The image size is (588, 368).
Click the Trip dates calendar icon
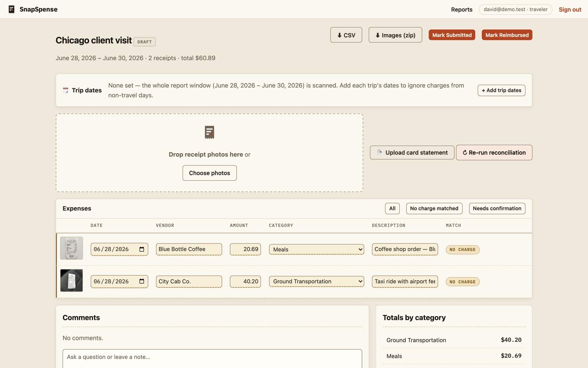point(65,90)
